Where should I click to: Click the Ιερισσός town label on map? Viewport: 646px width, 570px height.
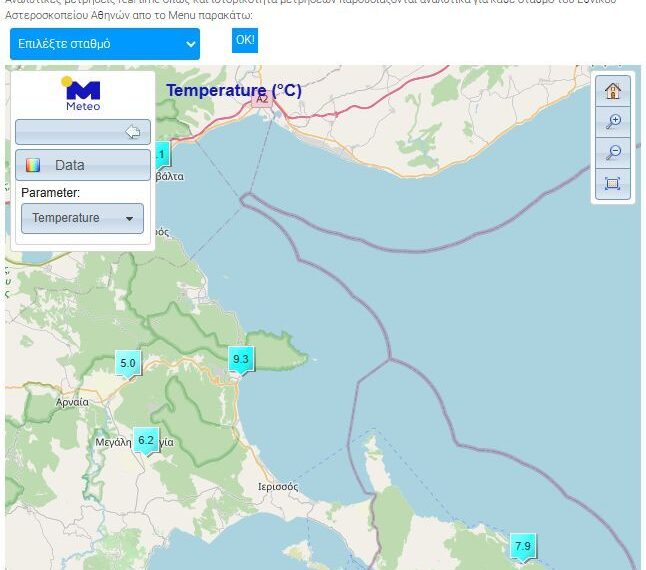(278, 486)
